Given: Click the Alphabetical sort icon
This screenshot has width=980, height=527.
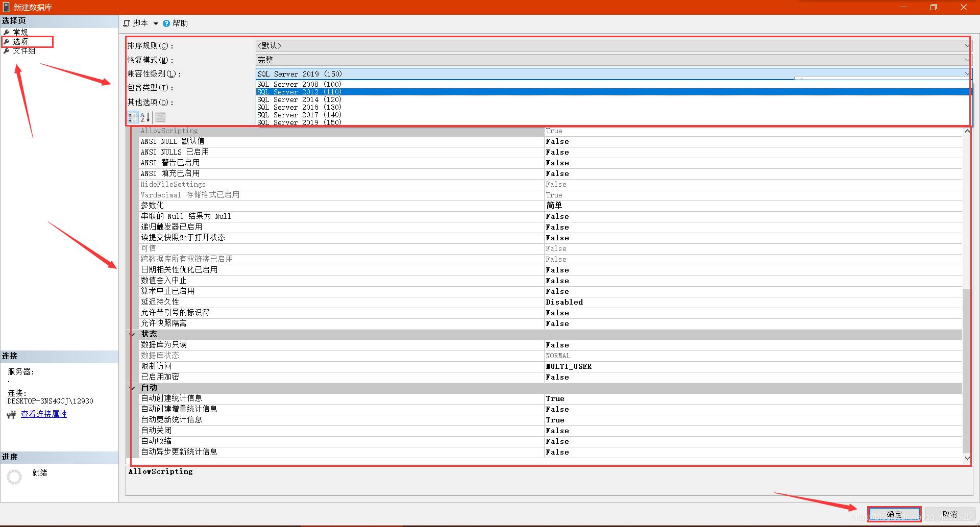Looking at the screenshot, I should tap(145, 117).
